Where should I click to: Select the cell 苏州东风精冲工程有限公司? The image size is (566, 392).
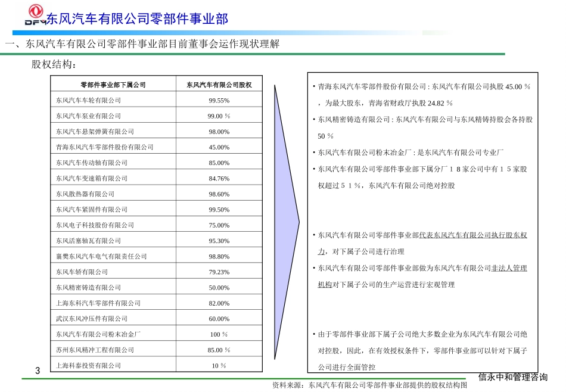click(x=95, y=350)
